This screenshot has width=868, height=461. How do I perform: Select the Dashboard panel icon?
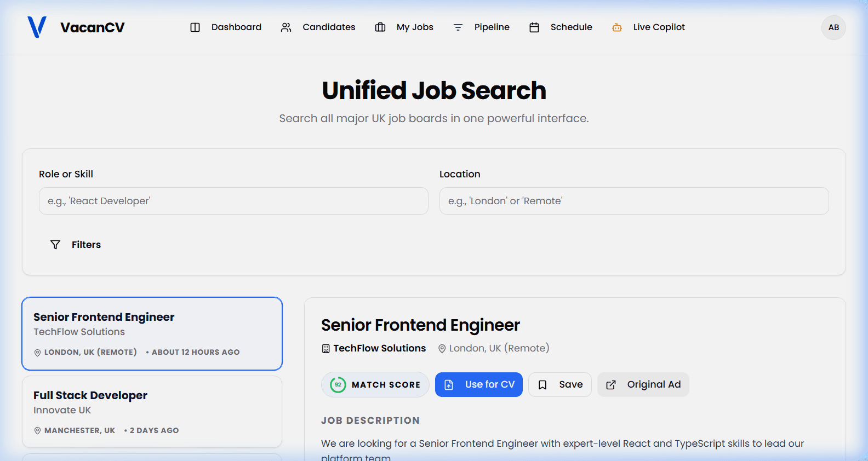pyautogui.click(x=195, y=27)
